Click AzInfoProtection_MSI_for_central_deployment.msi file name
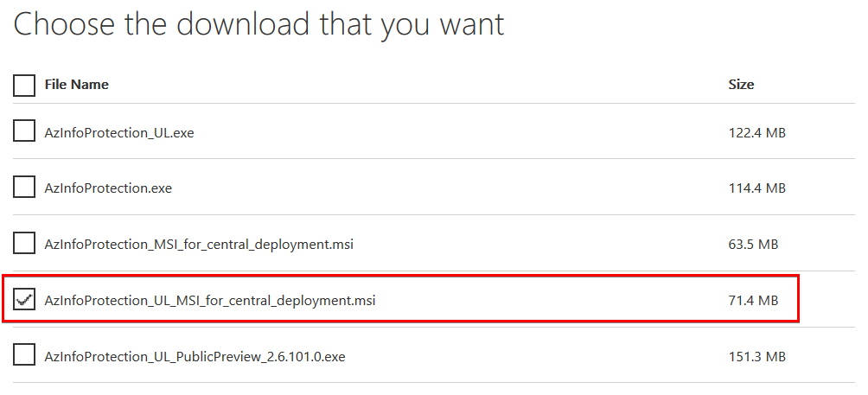The image size is (868, 395). coord(199,245)
